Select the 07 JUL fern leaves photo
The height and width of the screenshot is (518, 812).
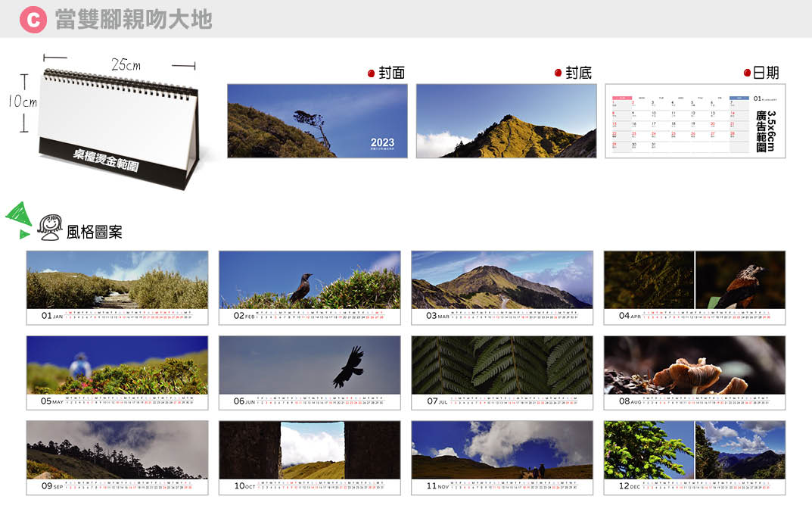coord(502,364)
